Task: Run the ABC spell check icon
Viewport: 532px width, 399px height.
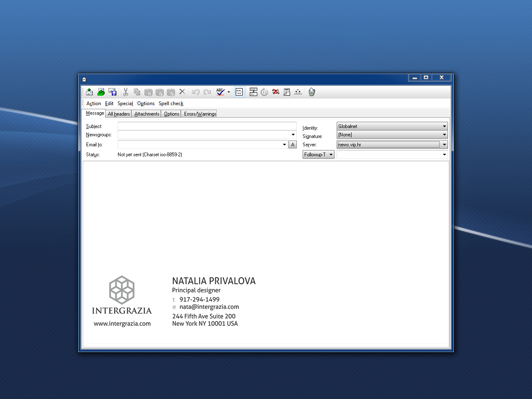Action: click(x=220, y=92)
